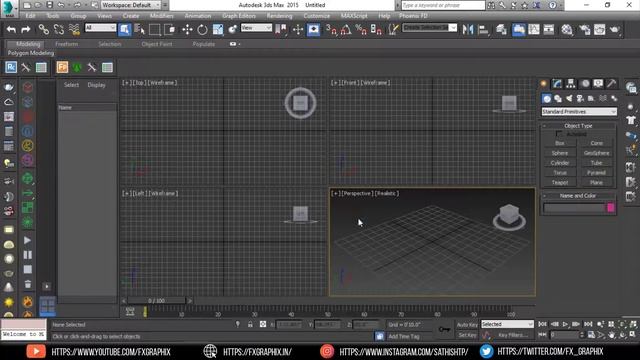This screenshot has height=360, width=640.
Task: Toggle the selection lock icon in status bar
Action: coord(250,324)
